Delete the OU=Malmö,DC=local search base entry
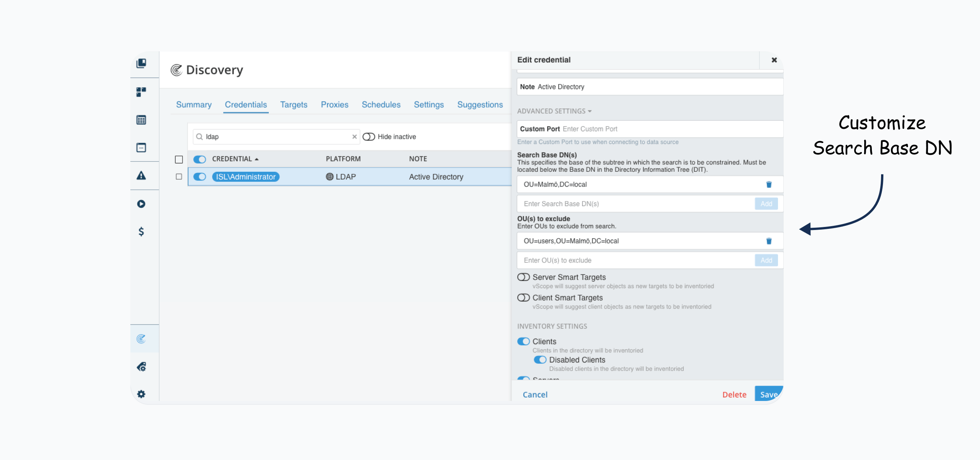Screen dimensions: 980x460 pyautogui.click(x=769, y=184)
